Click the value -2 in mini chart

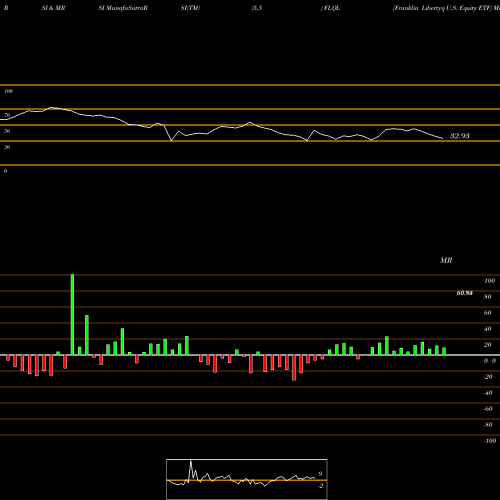(x=321, y=486)
